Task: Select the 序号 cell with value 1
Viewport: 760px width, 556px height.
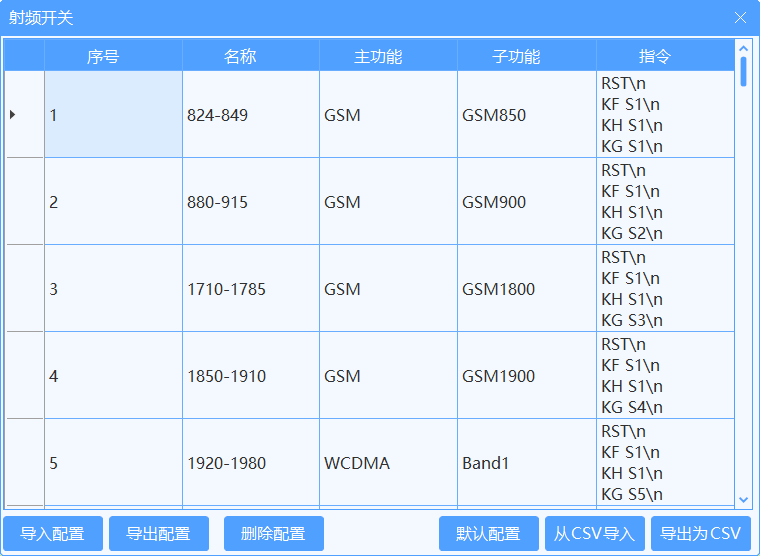Action: (x=113, y=114)
